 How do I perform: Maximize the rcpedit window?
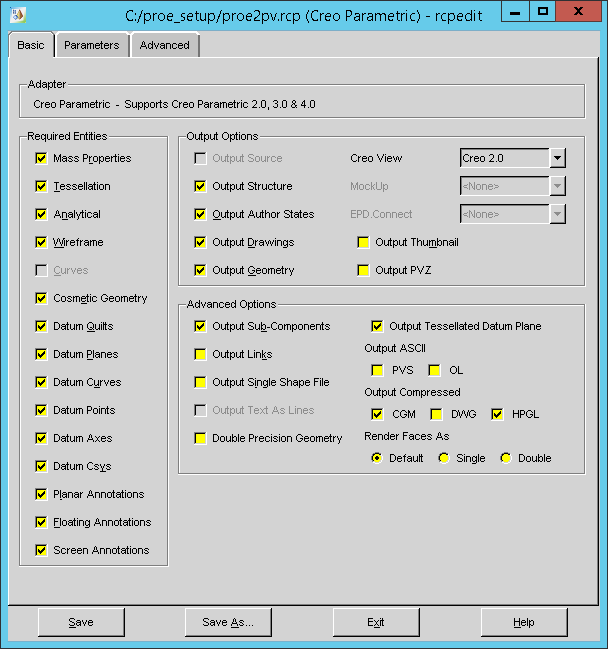click(543, 12)
